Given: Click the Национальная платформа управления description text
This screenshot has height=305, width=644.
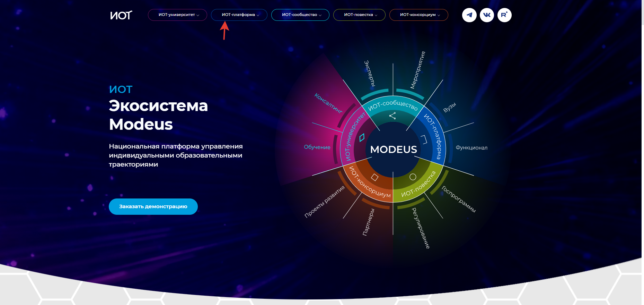Looking at the screenshot, I should click(176, 155).
